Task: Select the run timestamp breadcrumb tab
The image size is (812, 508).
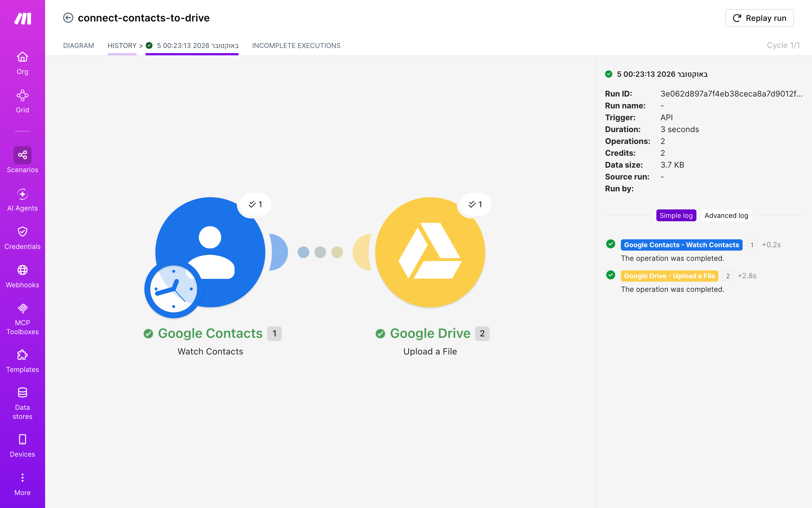Action: [192, 45]
